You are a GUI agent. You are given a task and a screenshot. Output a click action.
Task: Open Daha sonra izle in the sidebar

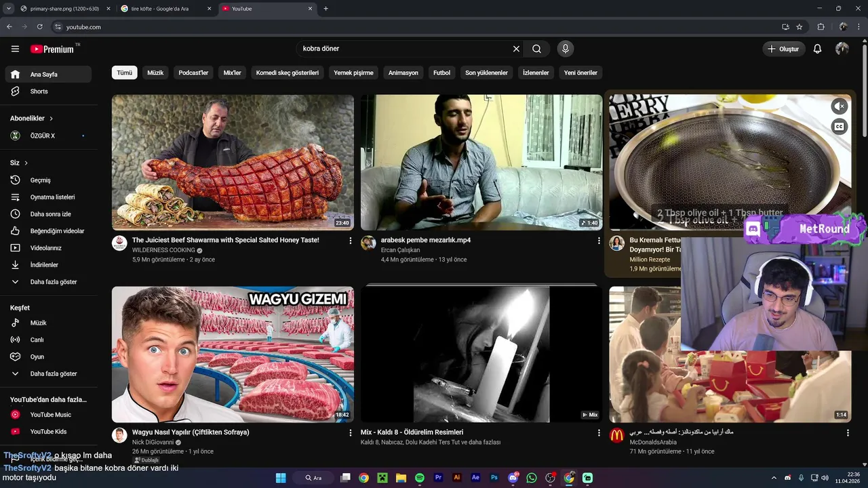(47, 214)
